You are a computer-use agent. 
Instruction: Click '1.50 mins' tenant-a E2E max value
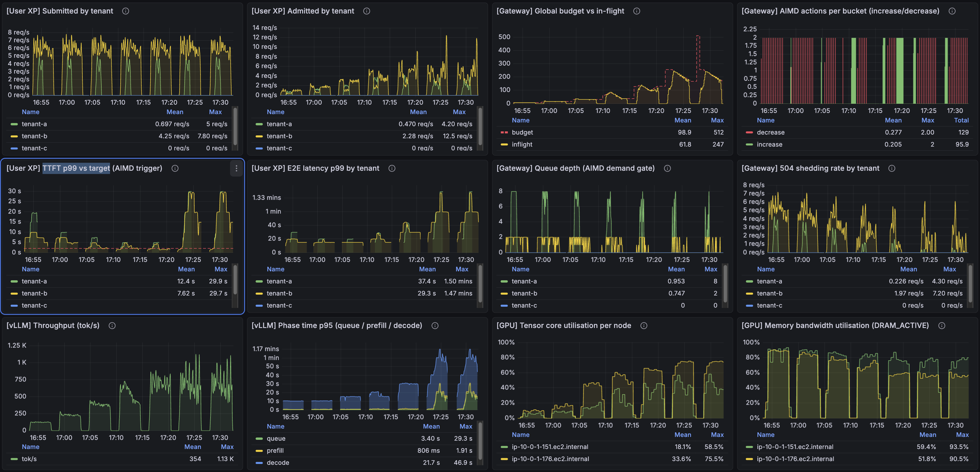458,281
